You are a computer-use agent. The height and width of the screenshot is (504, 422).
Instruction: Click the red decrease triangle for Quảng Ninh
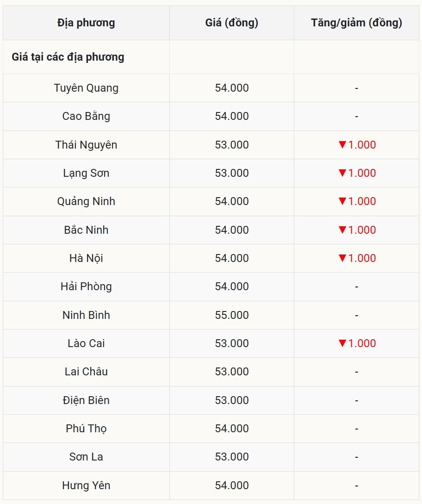tap(342, 201)
